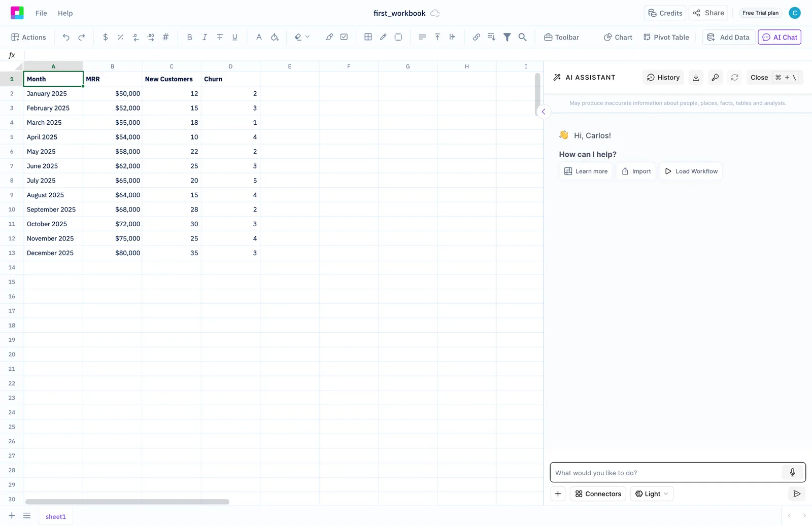Open the Light mode dropdown

point(652,494)
